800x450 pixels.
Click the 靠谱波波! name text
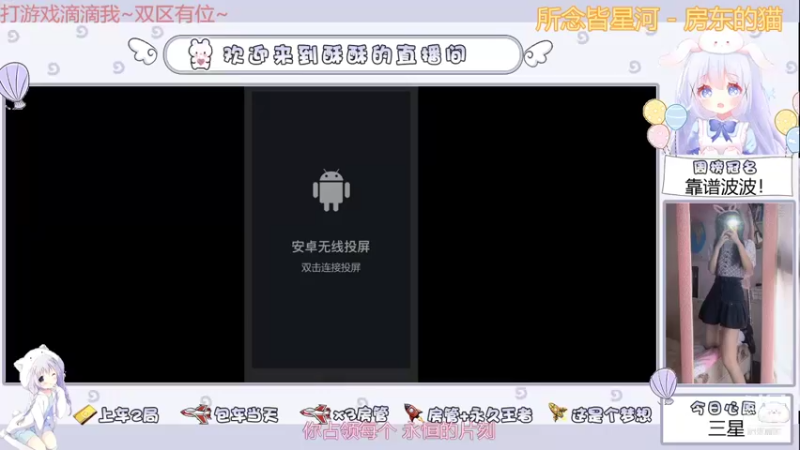(724, 187)
